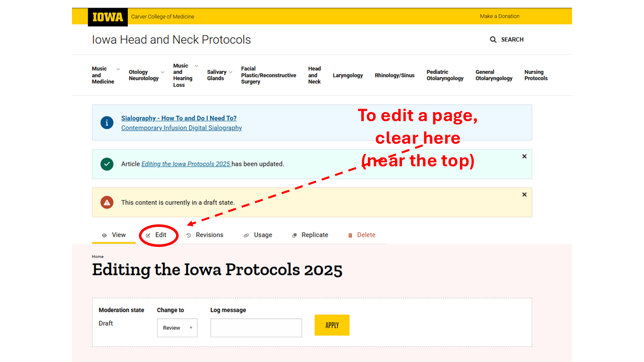Click the link icon next to Usage

point(246,235)
